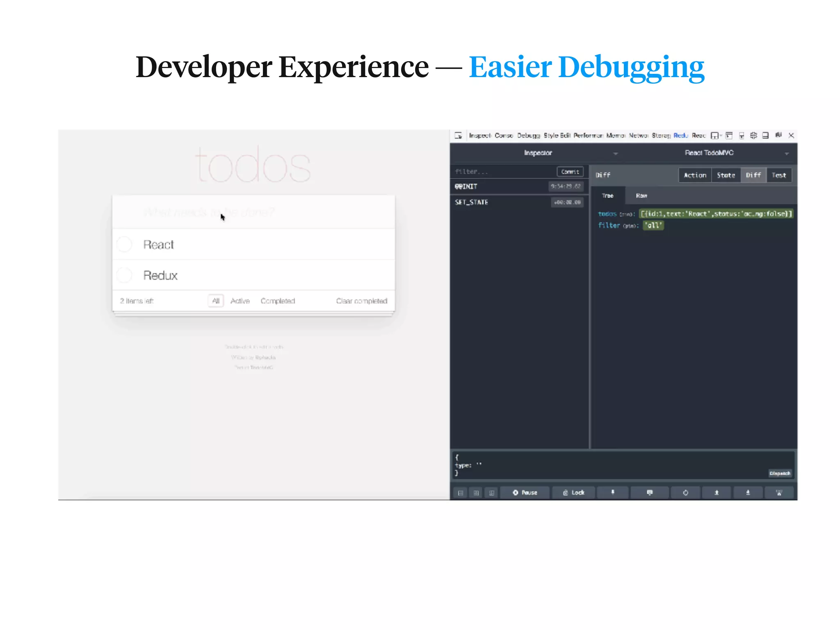Select the SET_STATE action row

(519, 202)
